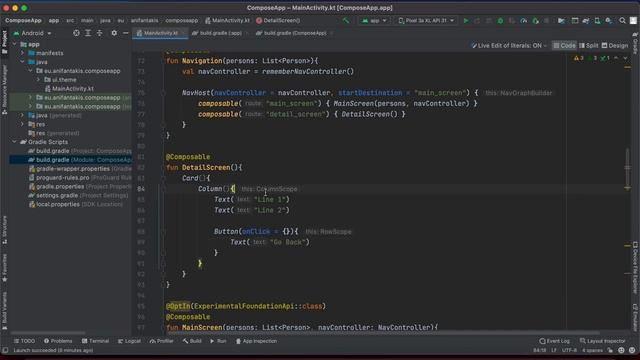The height and width of the screenshot is (360, 640).
Task: Click the Select Opened File target icon
Action: pyautogui.click(x=76, y=33)
